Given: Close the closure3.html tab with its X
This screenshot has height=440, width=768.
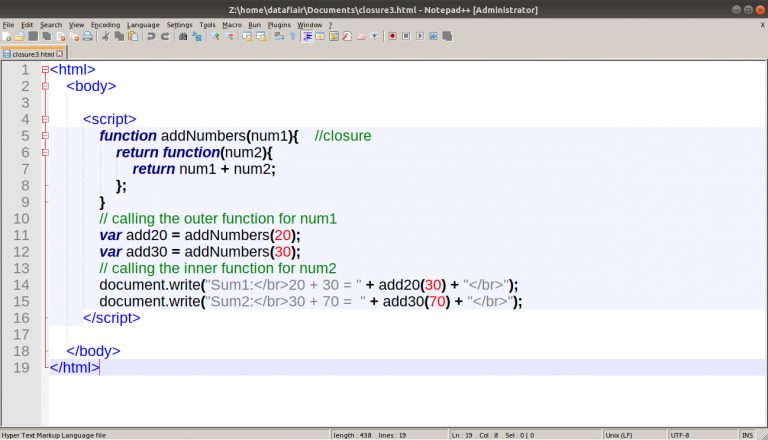Looking at the screenshot, I should (x=60, y=54).
